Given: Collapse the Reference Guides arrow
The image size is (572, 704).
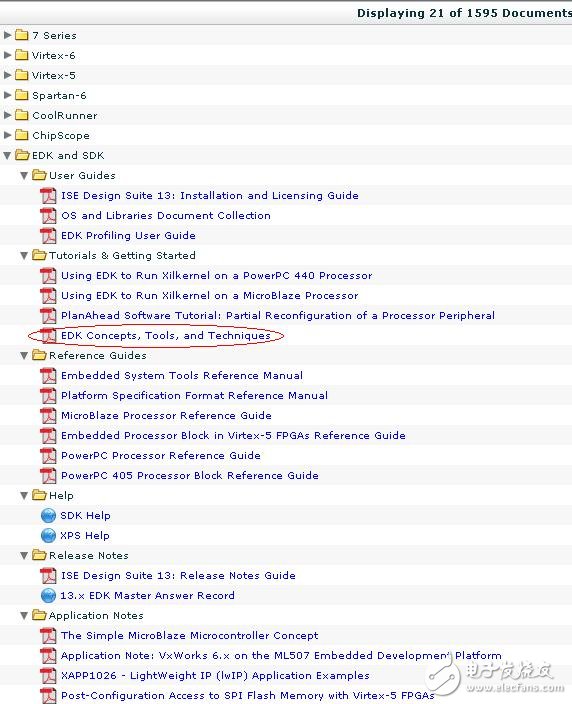Looking at the screenshot, I should tap(24, 356).
